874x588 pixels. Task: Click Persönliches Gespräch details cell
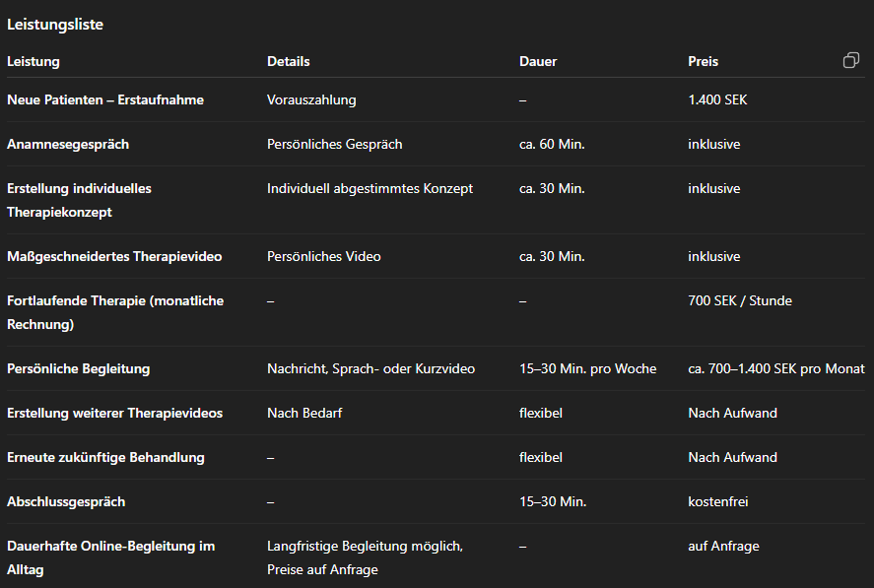coord(334,145)
